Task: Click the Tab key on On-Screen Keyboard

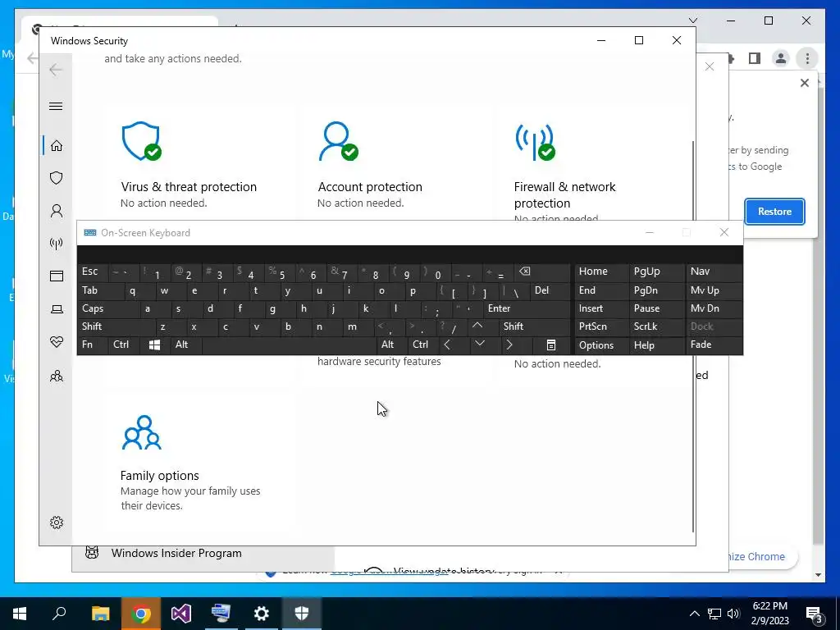Action: click(x=100, y=291)
